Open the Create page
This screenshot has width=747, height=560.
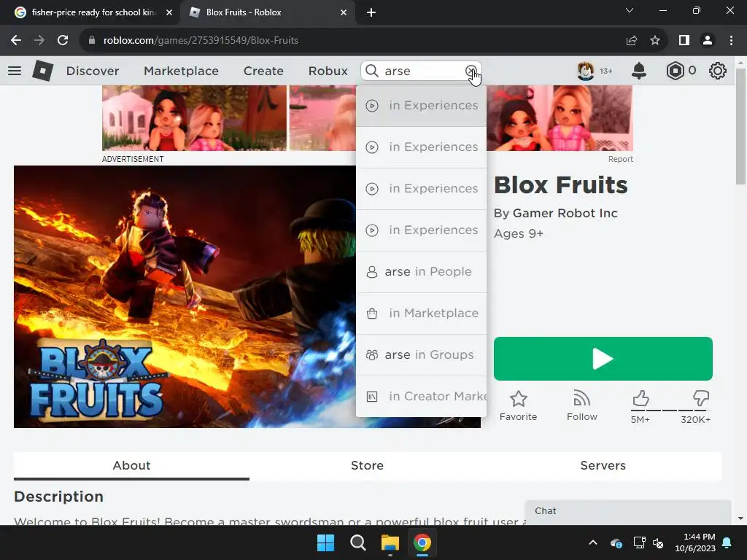tap(263, 71)
